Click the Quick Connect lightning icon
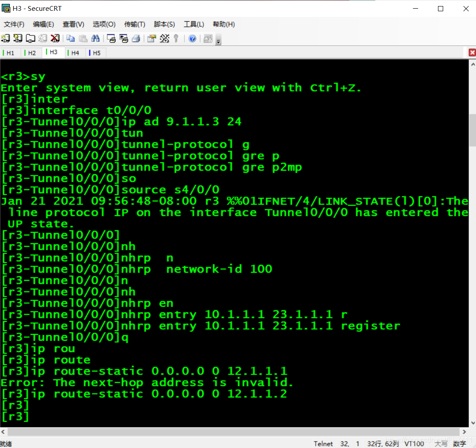The width and height of the screenshot is (476, 448). tap(18, 38)
